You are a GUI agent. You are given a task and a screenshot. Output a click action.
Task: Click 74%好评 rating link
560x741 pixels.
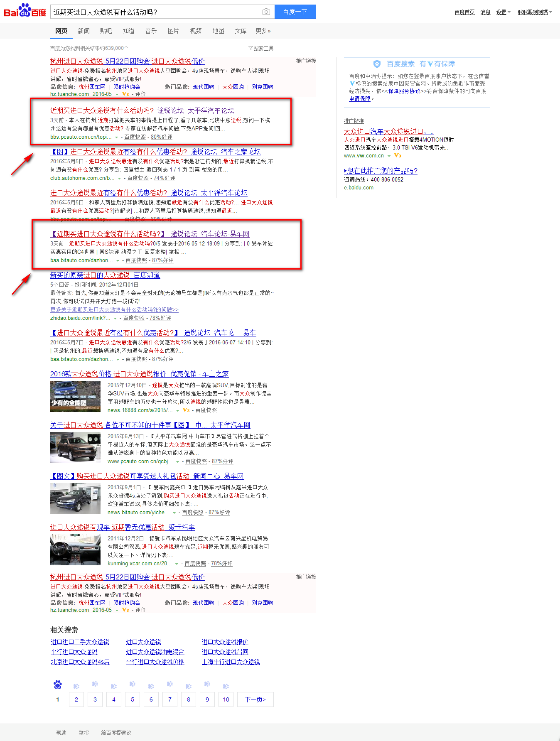click(165, 178)
